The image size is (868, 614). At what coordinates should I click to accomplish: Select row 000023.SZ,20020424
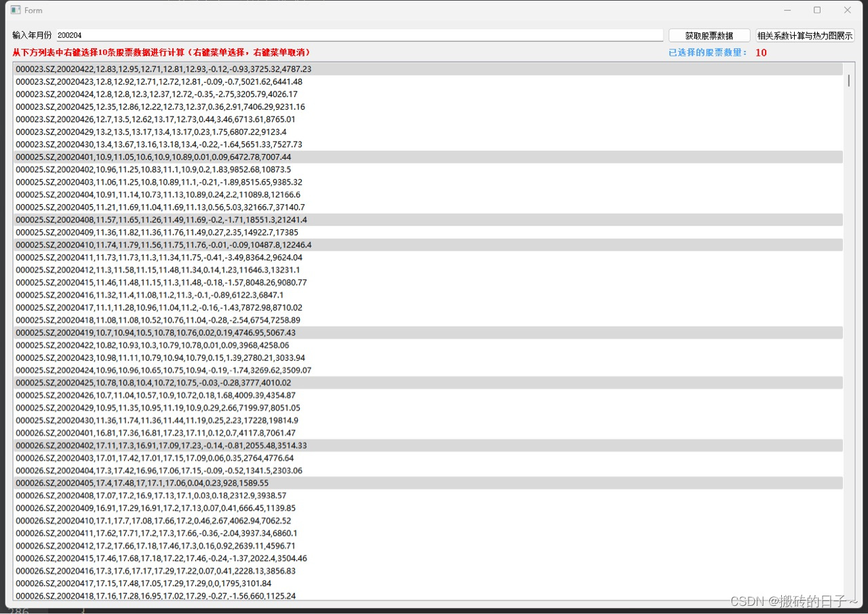point(428,94)
